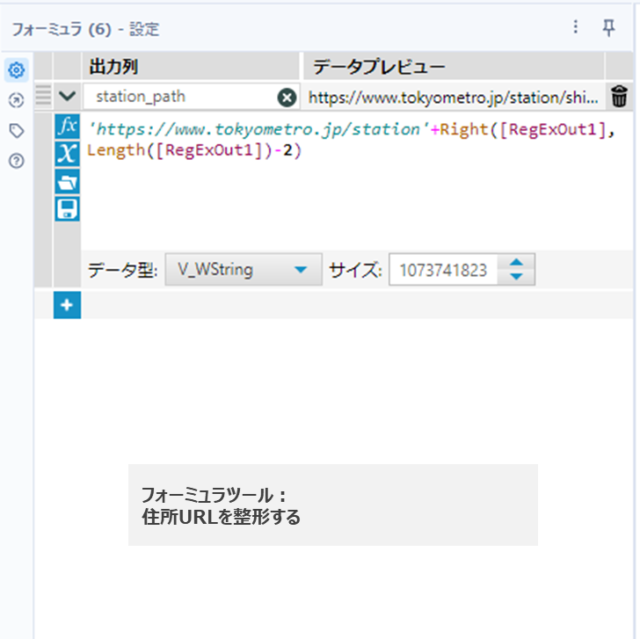640x639 pixels.
Task: Open saved expressions folder icon
Action: point(67,181)
